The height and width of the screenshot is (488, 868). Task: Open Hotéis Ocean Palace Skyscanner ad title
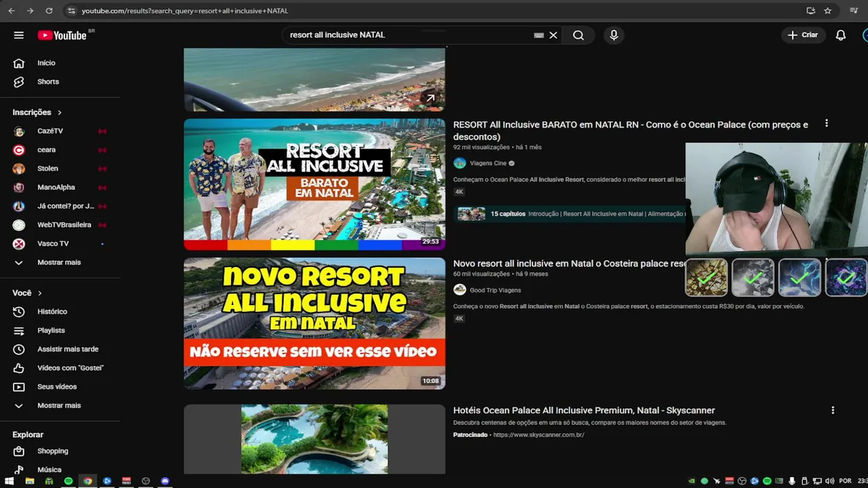click(584, 410)
